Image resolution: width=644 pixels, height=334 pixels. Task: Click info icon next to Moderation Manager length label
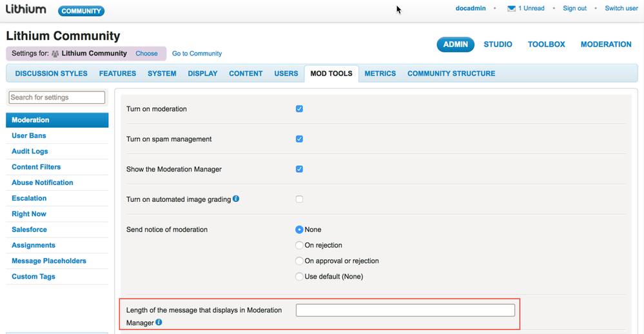(159, 322)
